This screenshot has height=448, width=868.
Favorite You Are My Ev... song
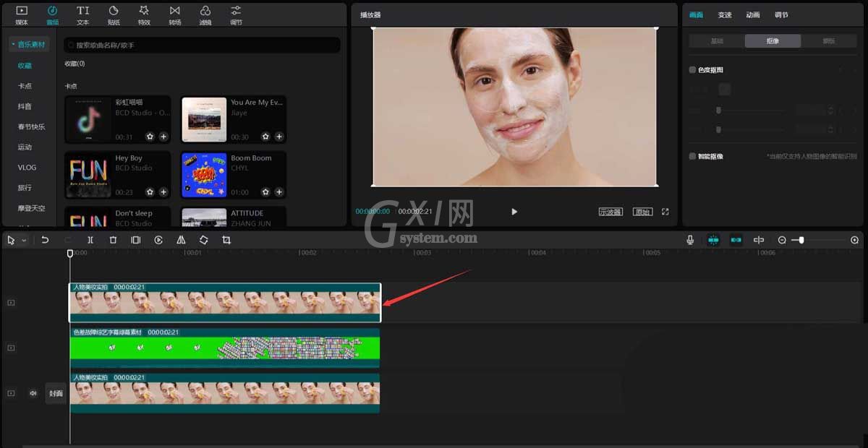tap(265, 137)
